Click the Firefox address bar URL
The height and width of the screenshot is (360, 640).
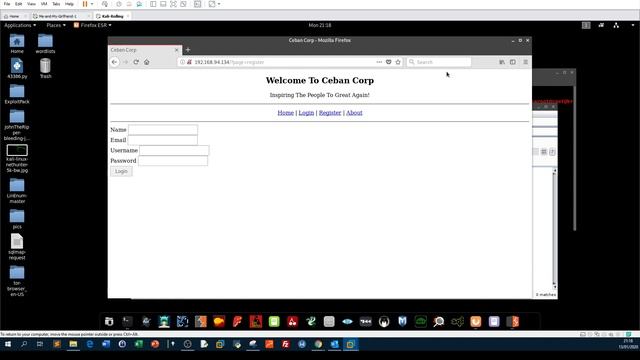[x=229, y=62]
